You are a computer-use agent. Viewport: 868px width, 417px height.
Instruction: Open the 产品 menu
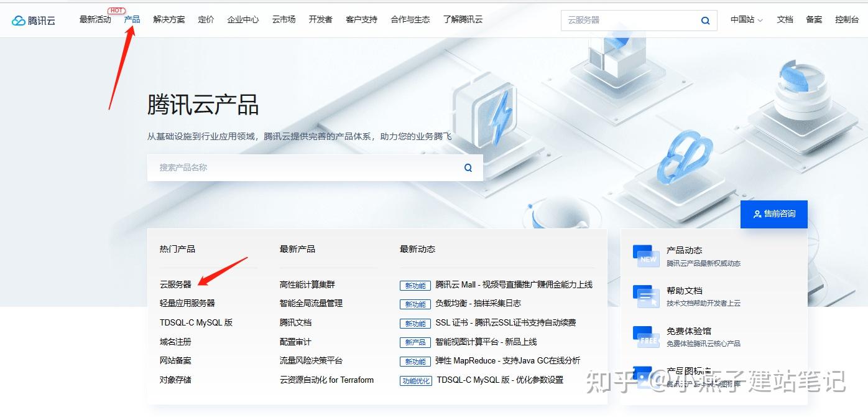(x=132, y=19)
